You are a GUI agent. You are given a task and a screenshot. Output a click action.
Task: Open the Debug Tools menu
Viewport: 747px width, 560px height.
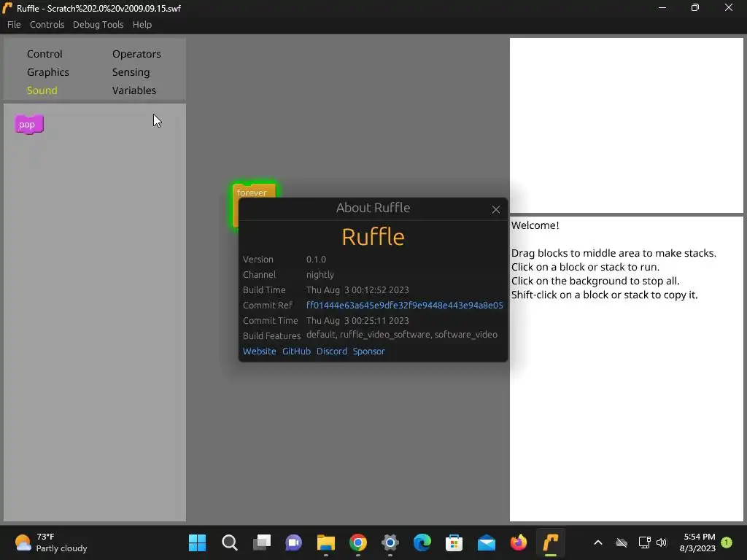click(x=98, y=24)
